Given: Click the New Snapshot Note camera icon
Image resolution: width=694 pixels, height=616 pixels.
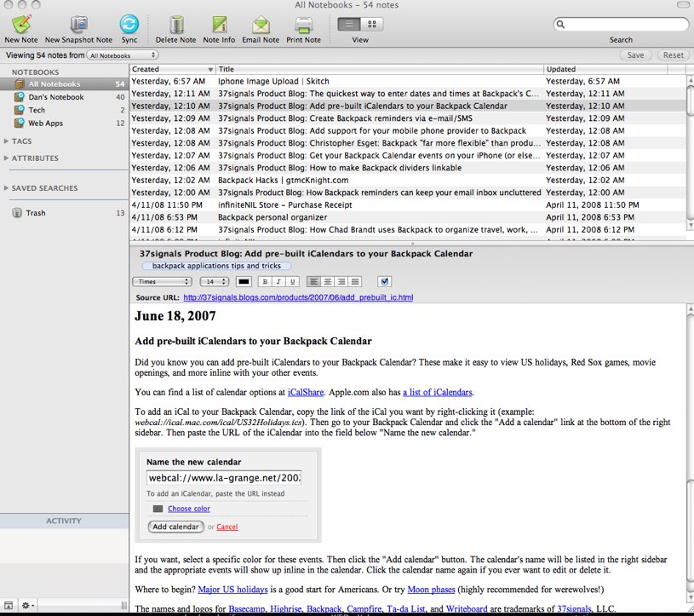Looking at the screenshot, I should tap(79, 25).
